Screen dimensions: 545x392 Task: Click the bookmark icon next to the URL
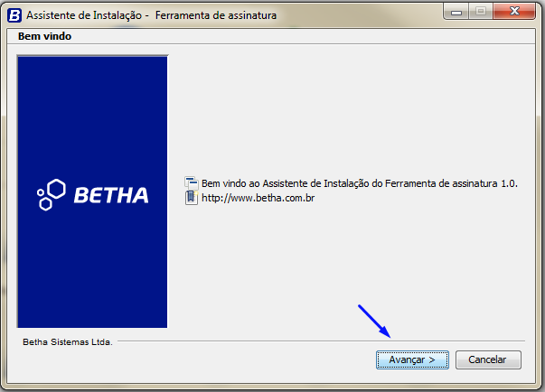click(x=192, y=198)
